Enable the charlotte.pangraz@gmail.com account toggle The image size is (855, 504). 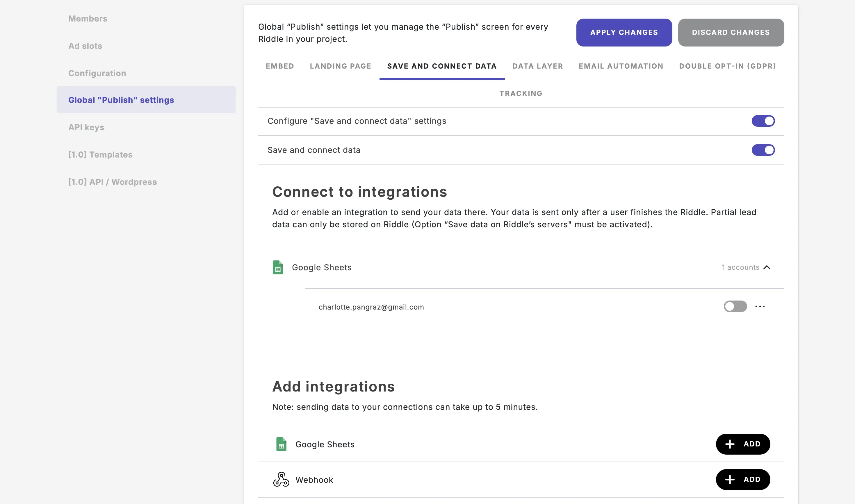(x=735, y=306)
